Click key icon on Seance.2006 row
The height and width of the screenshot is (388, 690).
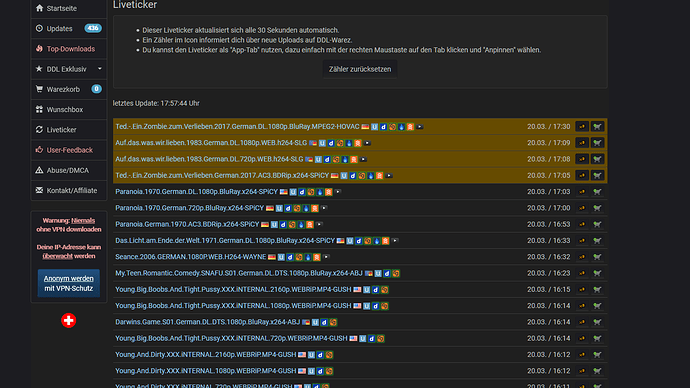[582, 257]
